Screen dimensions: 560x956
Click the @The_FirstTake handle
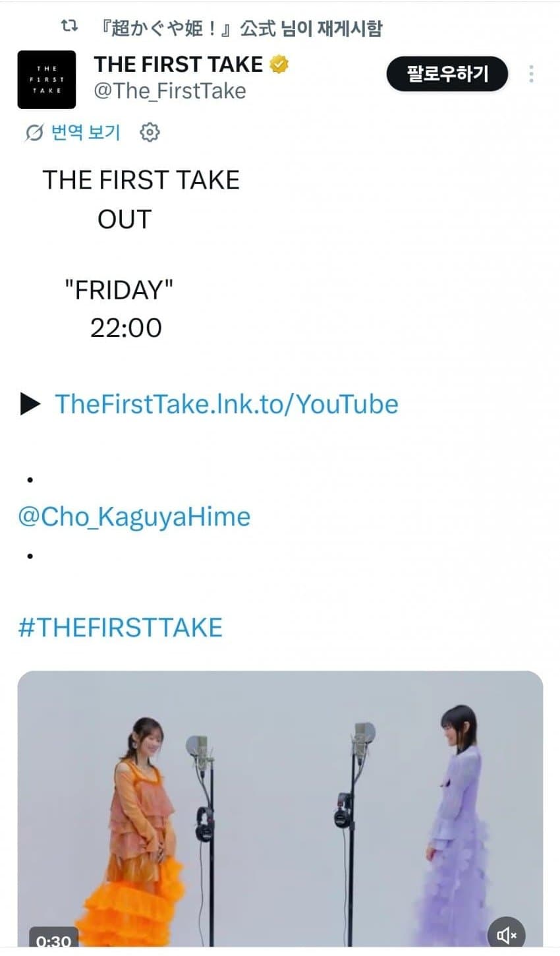(x=169, y=90)
